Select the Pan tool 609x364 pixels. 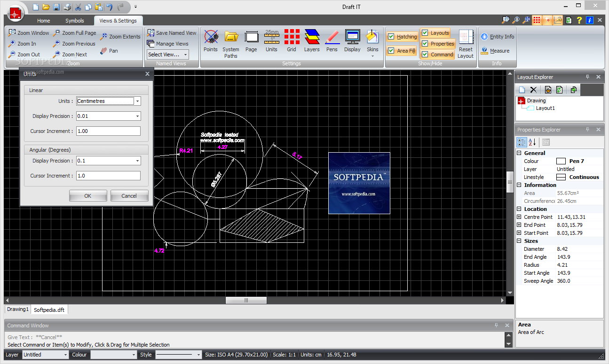(x=109, y=51)
